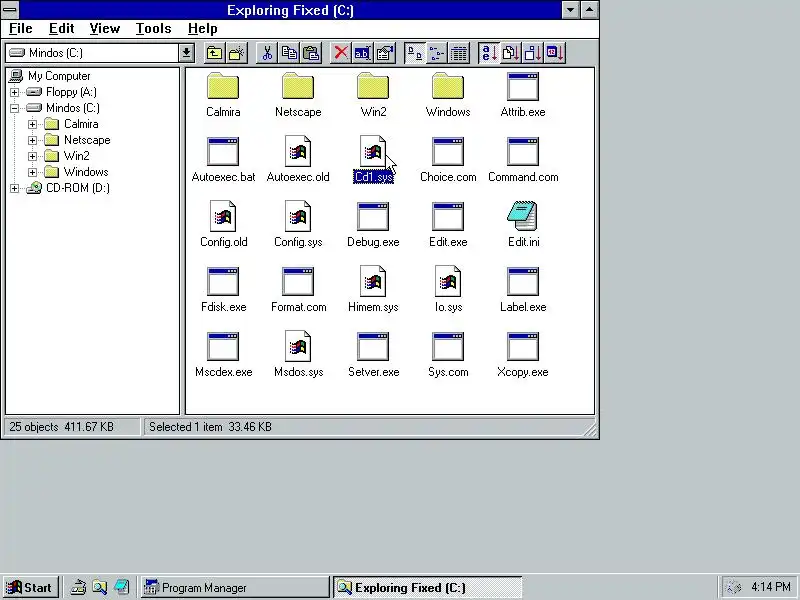Click the system tray icon beside the clock
The image size is (800, 600).
click(x=733, y=588)
